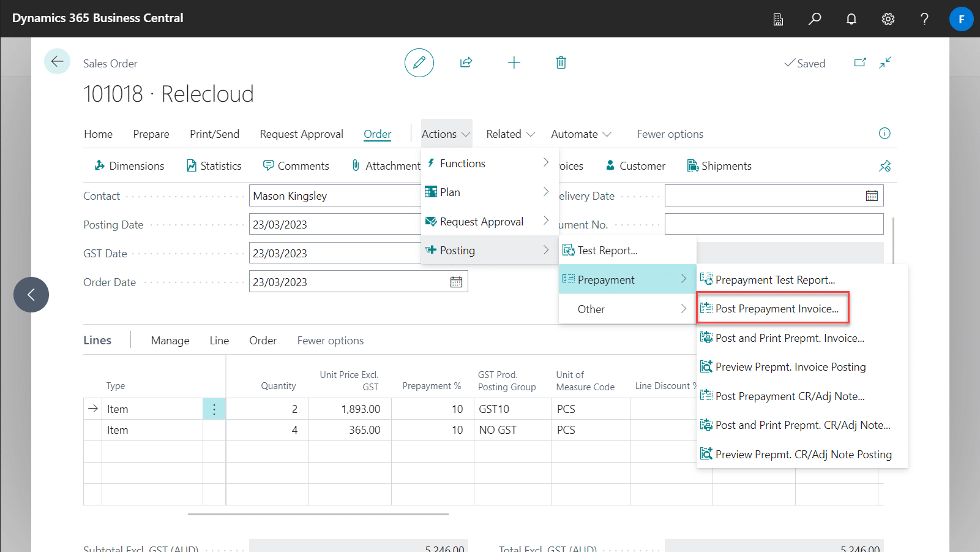Switch to the Print/Send tab
Viewport: 980px width, 552px height.
[214, 134]
